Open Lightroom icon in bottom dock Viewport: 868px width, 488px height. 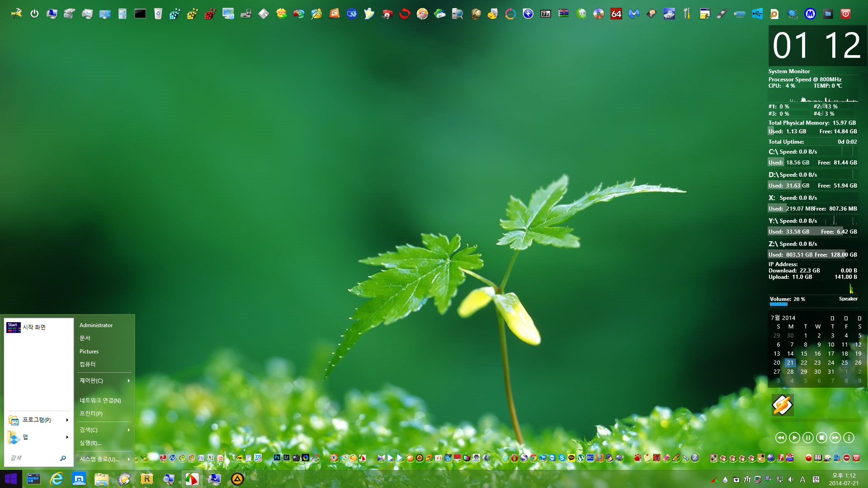pyautogui.click(x=287, y=458)
